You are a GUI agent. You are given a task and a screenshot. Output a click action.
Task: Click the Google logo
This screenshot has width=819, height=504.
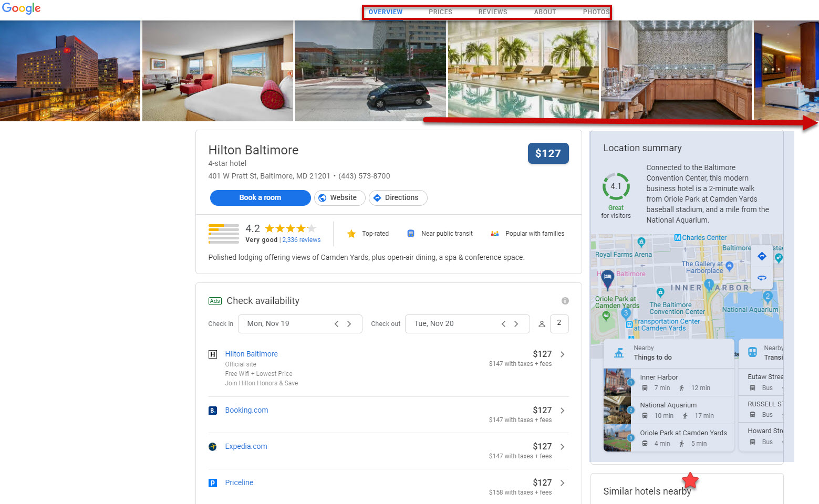click(x=22, y=8)
